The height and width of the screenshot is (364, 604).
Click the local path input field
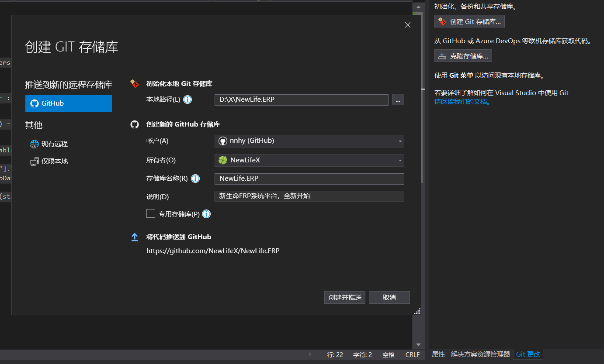pos(302,100)
